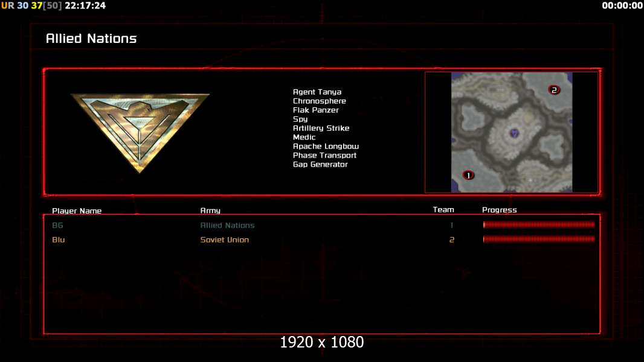Select Spy in the unit list

(300, 119)
